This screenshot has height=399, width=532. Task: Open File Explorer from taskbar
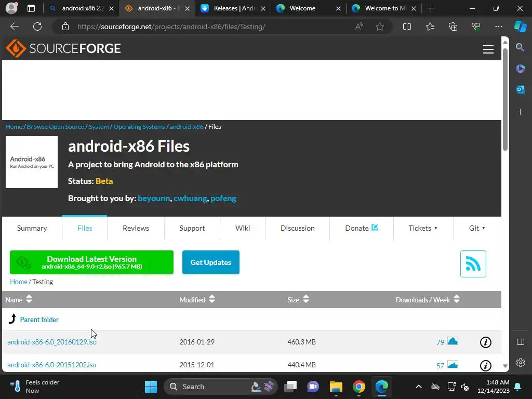(x=336, y=387)
